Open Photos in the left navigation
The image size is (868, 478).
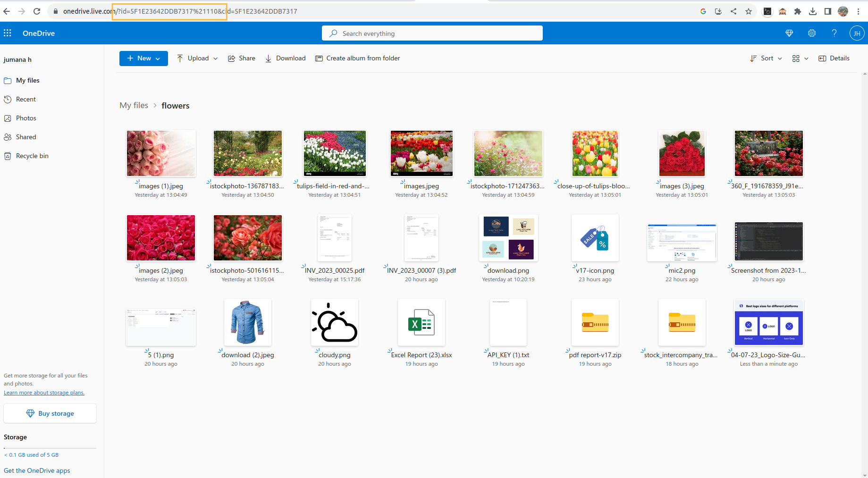[x=26, y=118]
